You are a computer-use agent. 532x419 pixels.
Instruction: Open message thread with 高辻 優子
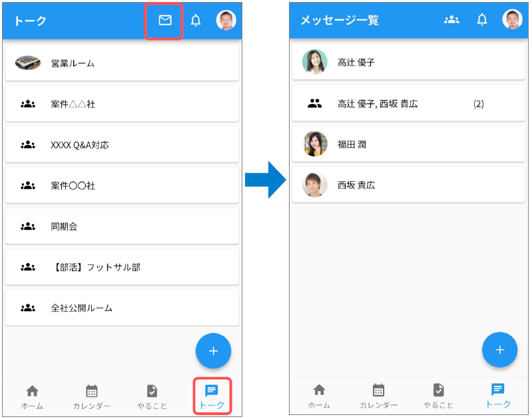[x=409, y=62]
